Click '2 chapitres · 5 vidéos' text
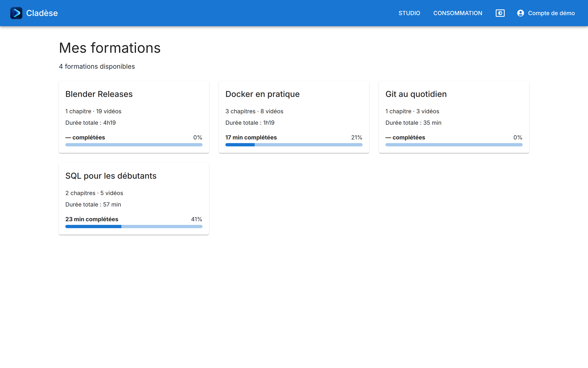 click(x=94, y=193)
